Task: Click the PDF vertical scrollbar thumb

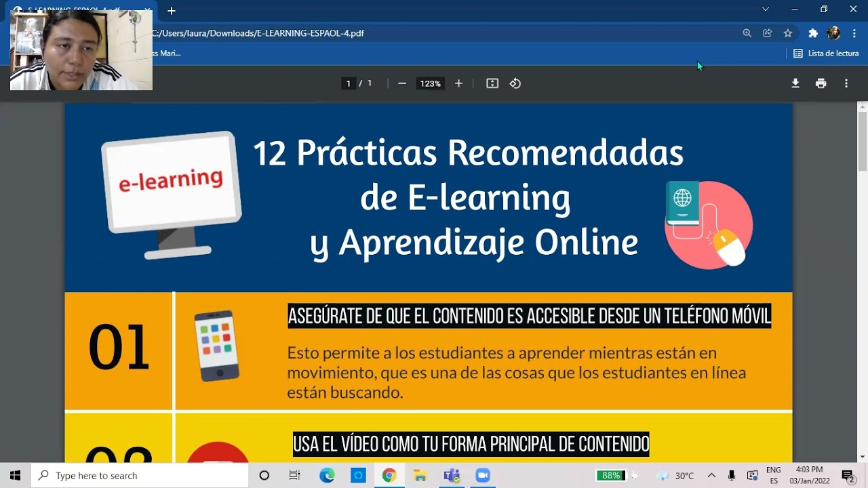Action: [863, 141]
